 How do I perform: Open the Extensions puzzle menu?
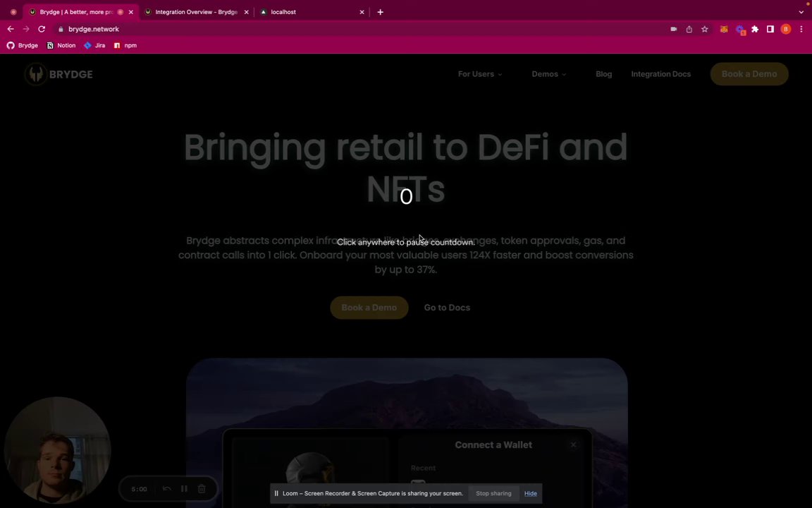coord(755,29)
